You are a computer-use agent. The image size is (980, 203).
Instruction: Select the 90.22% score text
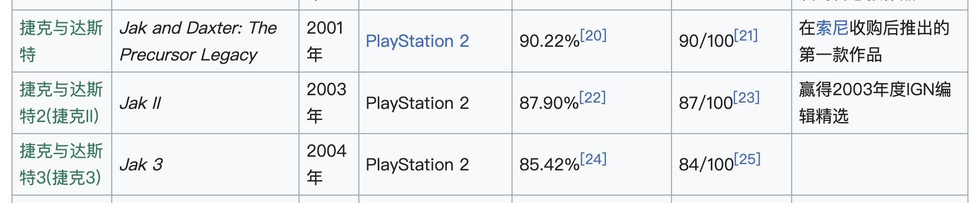click(x=549, y=42)
